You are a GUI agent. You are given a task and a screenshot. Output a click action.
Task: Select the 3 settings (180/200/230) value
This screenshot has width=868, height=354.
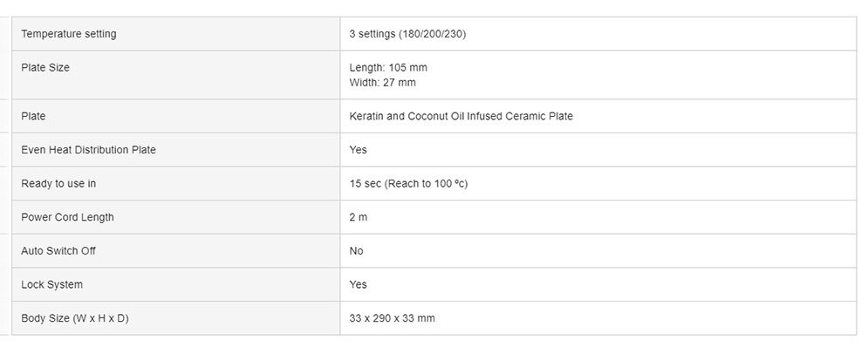coord(407,34)
